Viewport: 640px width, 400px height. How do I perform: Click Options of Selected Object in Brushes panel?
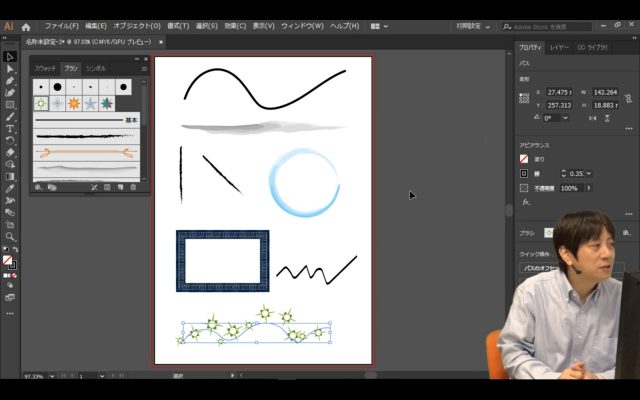pos(107,187)
